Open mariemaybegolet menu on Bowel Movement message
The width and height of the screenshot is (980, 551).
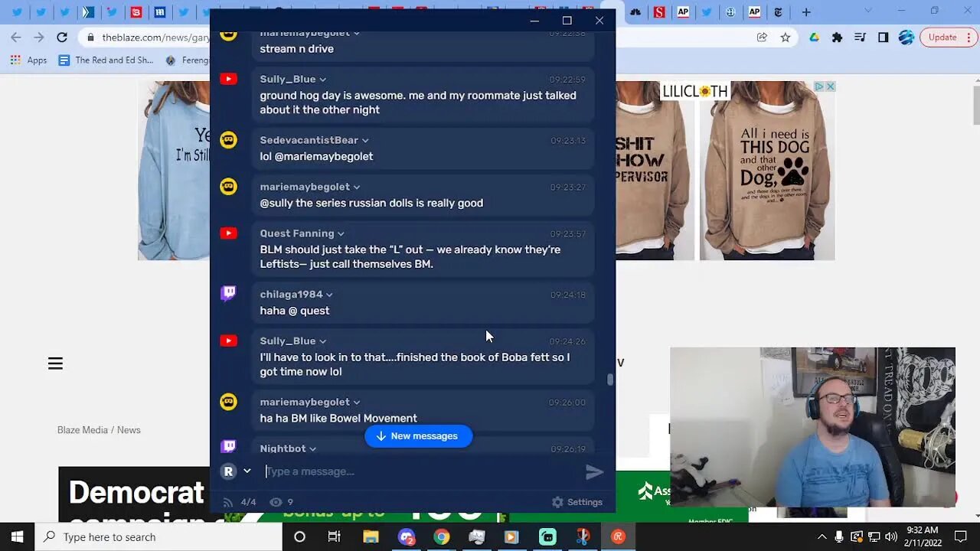point(357,403)
